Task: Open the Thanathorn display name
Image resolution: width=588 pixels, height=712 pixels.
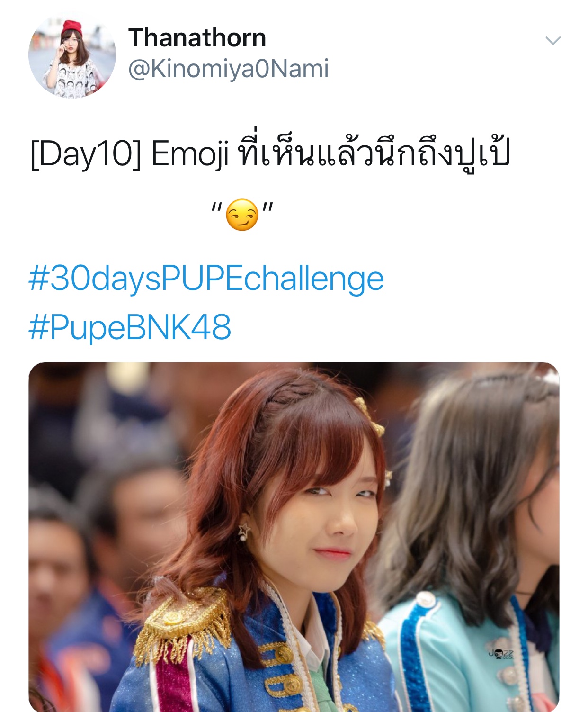Action: [197, 37]
